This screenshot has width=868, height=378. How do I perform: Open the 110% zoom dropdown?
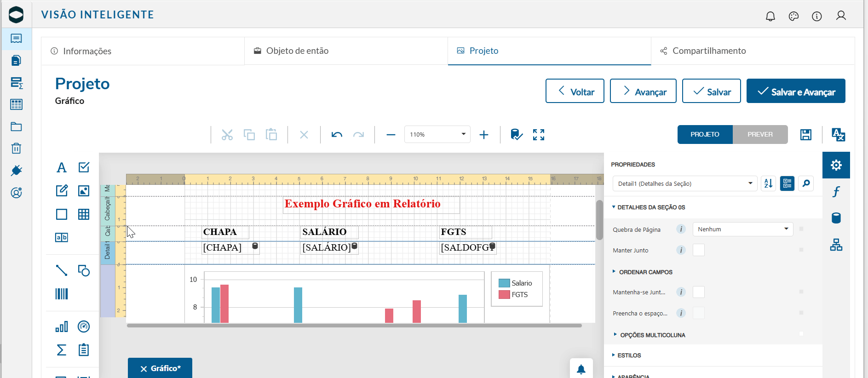[x=437, y=134]
